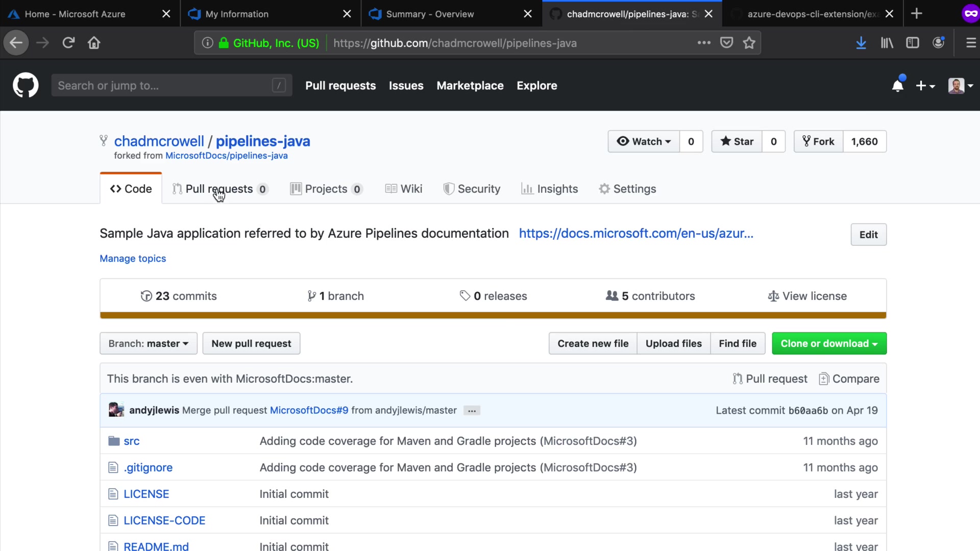The height and width of the screenshot is (551, 980).
Task: Star the pipelines-java repository
Action: (737, 141)
